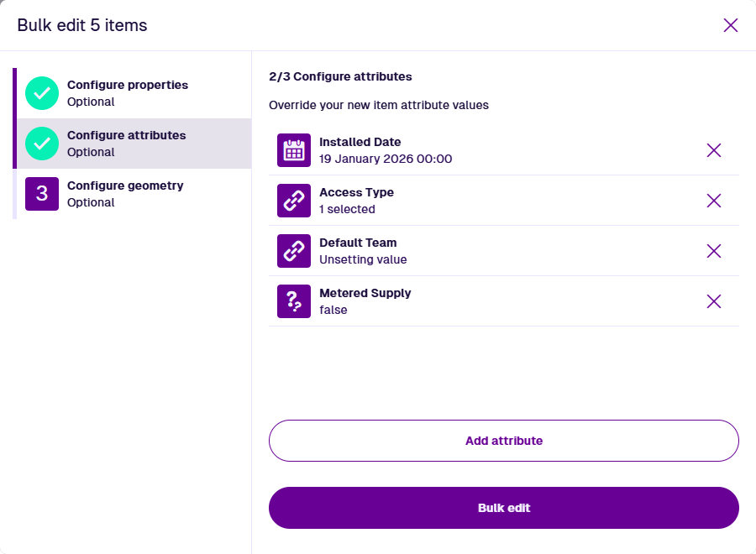Edit the 19 January 2026 date value
Screen dimensions: 756x554
(386, 159)
